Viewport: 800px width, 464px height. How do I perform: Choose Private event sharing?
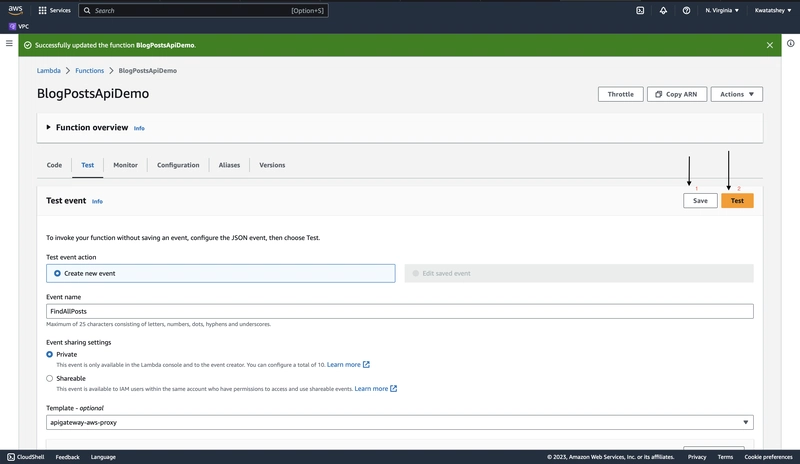tap(49, 354)
